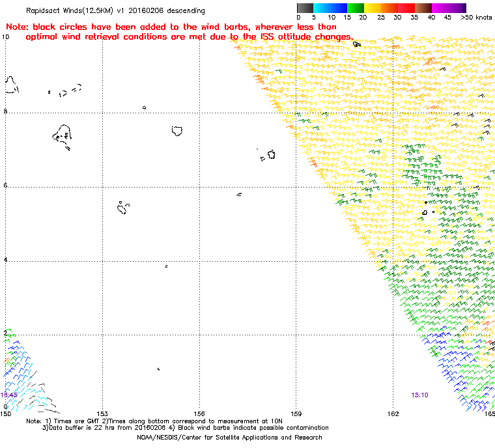
Task: Click the cyan 5-10 knots legend segment
Action: click(322, 8)
